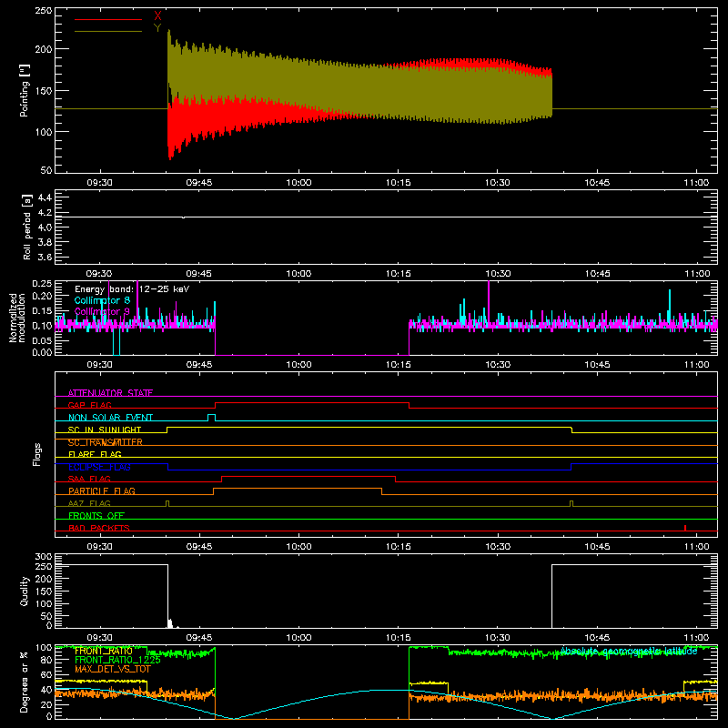Click the SAA_FLAG label
728x728 pixels.
click(x=89, y=479)
